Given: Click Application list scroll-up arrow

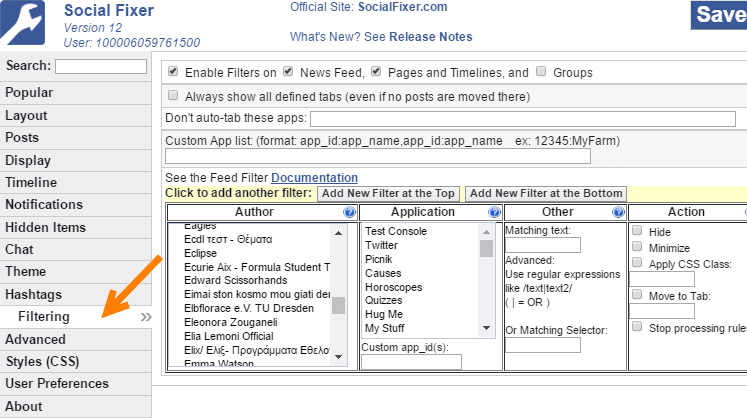Looking at the screenshot, I should [x=486, y=232].
